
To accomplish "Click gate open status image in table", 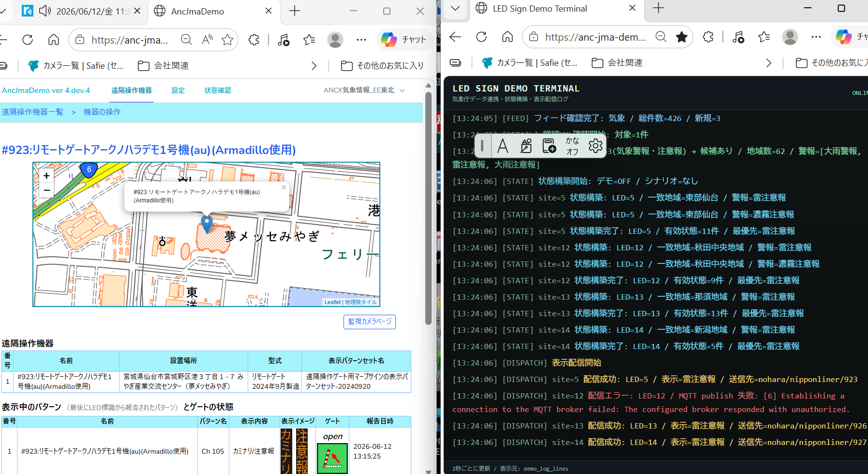I will click(x=332, y=458).
